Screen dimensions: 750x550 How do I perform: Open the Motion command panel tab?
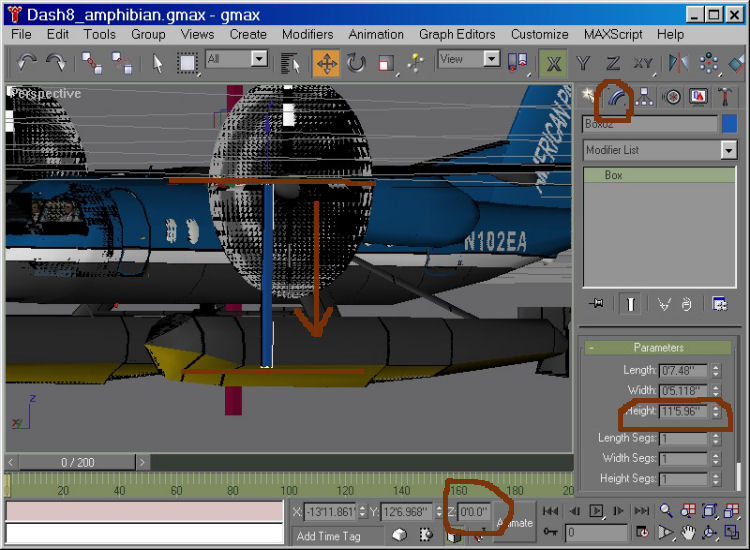pos(672,96)
